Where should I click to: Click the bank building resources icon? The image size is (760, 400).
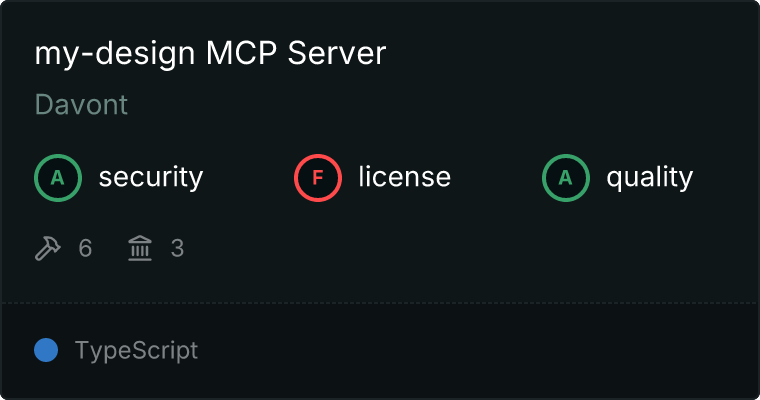pyautogui.click(x=140, y=248)
